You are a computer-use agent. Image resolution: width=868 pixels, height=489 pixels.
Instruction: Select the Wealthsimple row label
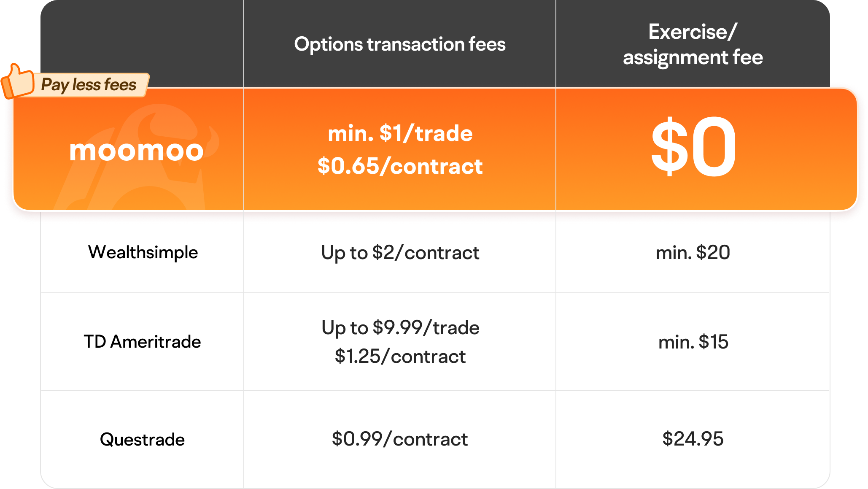[143, 252]
